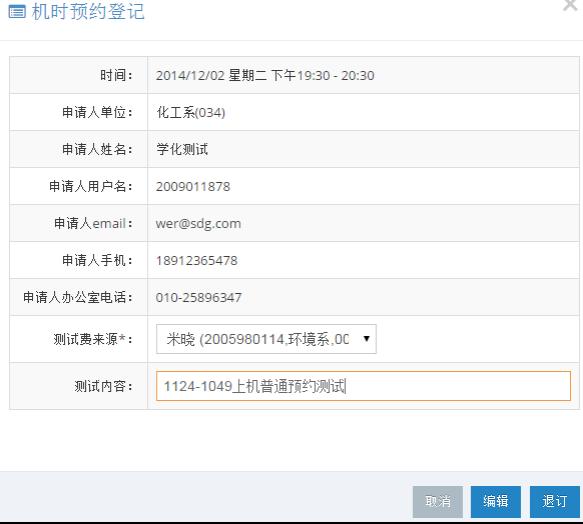Click the 机时预约登记 dialog title
The image size is (583, 524).
[x=88, y=12]
